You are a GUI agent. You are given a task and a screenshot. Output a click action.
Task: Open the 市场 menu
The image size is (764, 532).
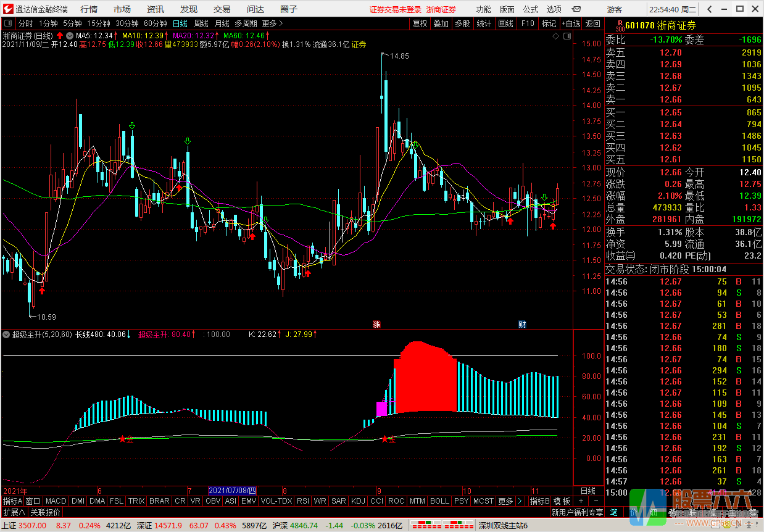click(122, 9)
